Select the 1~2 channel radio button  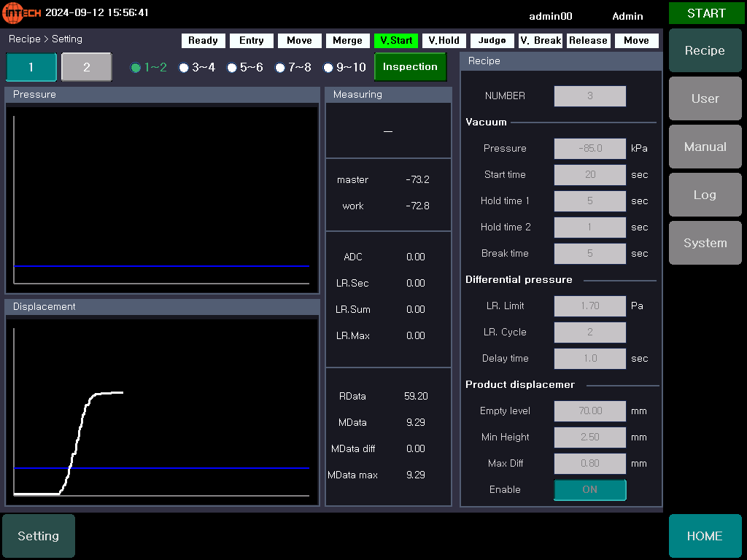[x=136, y=68]
